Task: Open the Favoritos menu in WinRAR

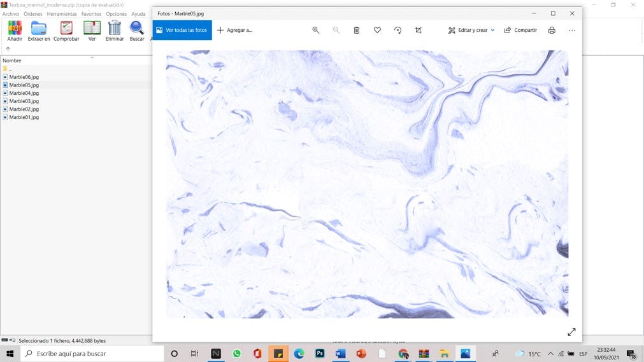Action: click(x=91, y=14)
